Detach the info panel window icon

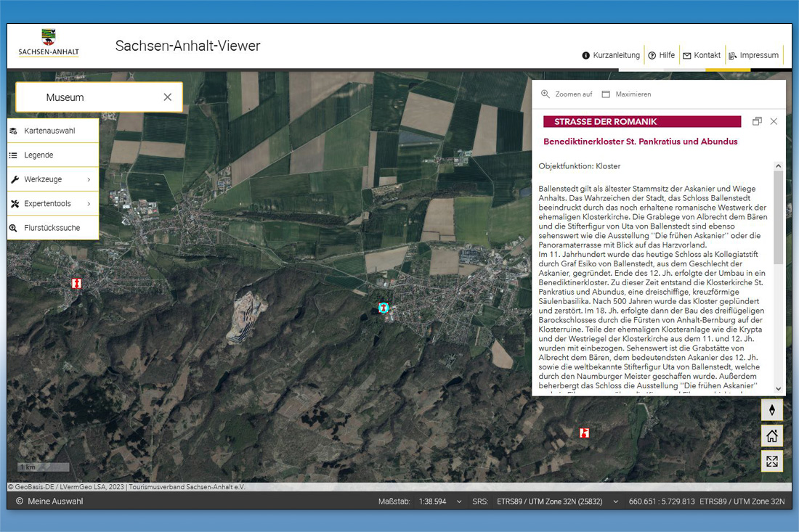tap(757, 121)
